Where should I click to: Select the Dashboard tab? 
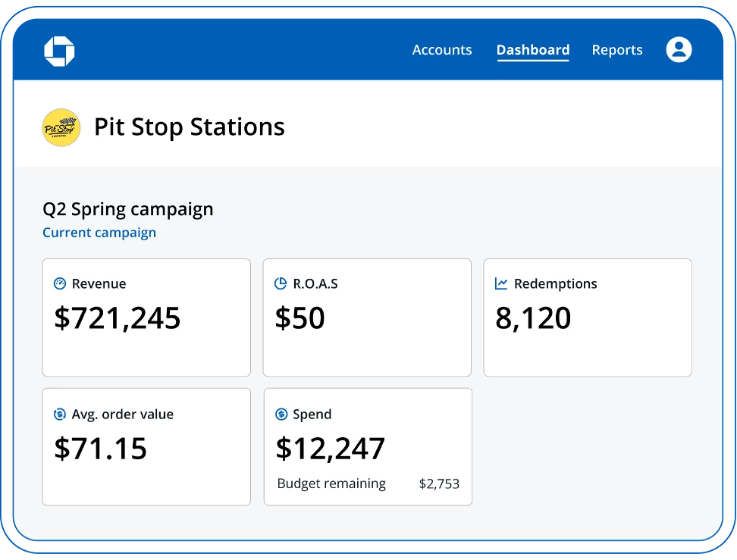533,50
